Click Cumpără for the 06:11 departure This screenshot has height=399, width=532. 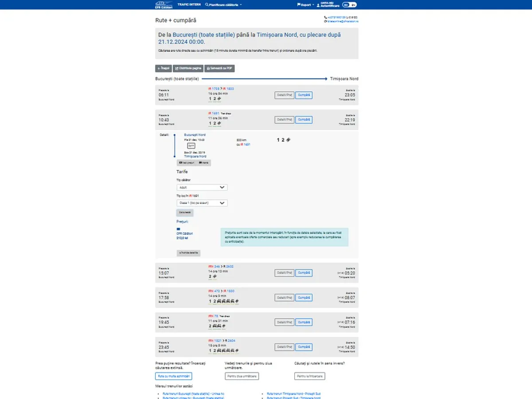coord(304,95)
